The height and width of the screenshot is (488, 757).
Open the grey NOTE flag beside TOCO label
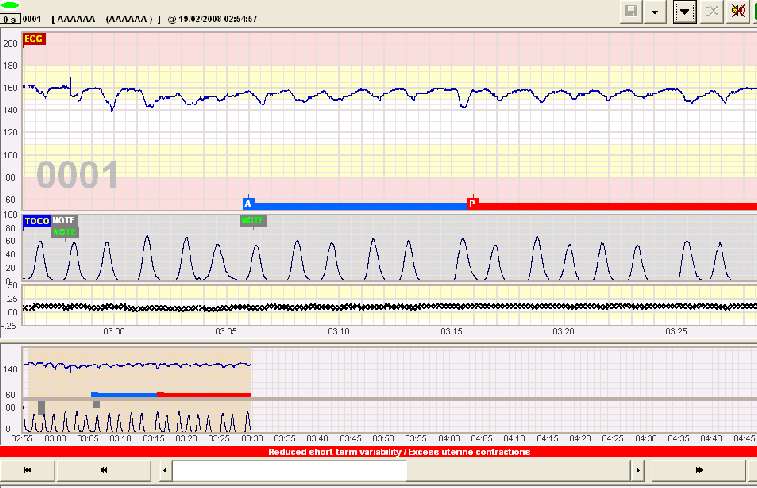tap(64, 220)
